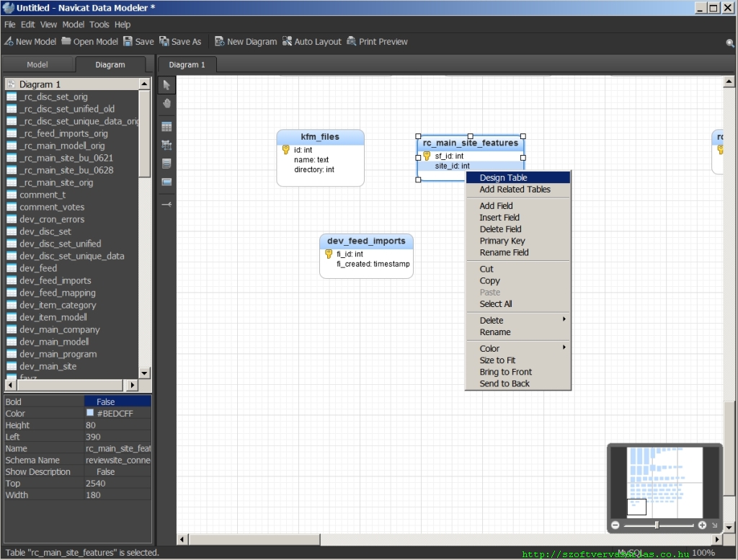The image size is (738, 560).
Task: Select the relation line tool
Action: point(166,205)
